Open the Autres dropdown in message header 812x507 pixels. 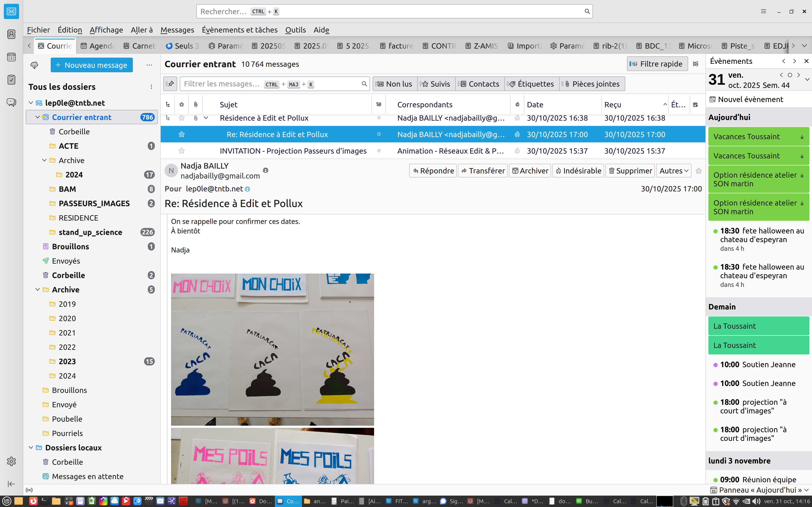coord(673,171)
